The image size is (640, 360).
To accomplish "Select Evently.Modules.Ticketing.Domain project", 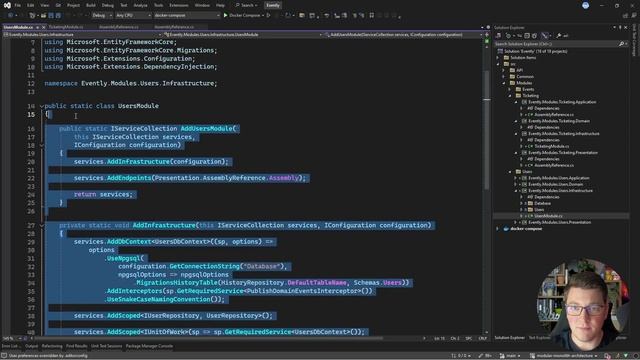I will coord(559,121).
